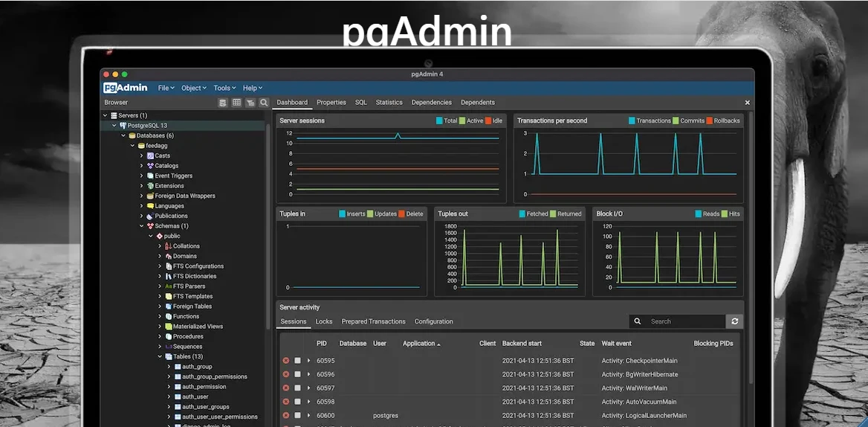This screenshot has height=427, width=868.
Task: Click the View Data grid icon
Action: [x=236, y=103]
